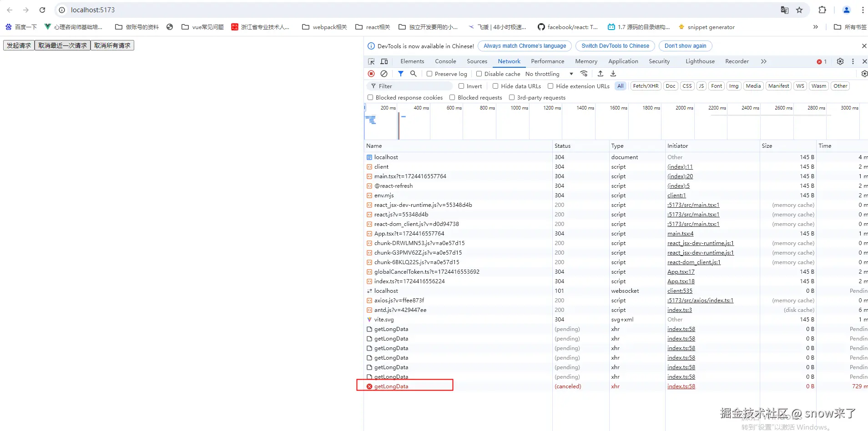Expand more DevTools tabs chevron
The height and width of the screenshot is (431, 868).
764,61
